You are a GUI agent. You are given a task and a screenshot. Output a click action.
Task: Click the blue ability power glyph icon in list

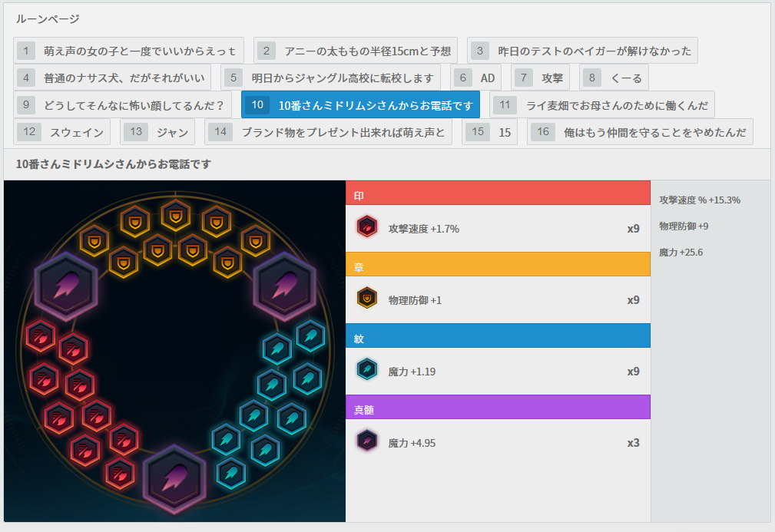click(366, 369)
